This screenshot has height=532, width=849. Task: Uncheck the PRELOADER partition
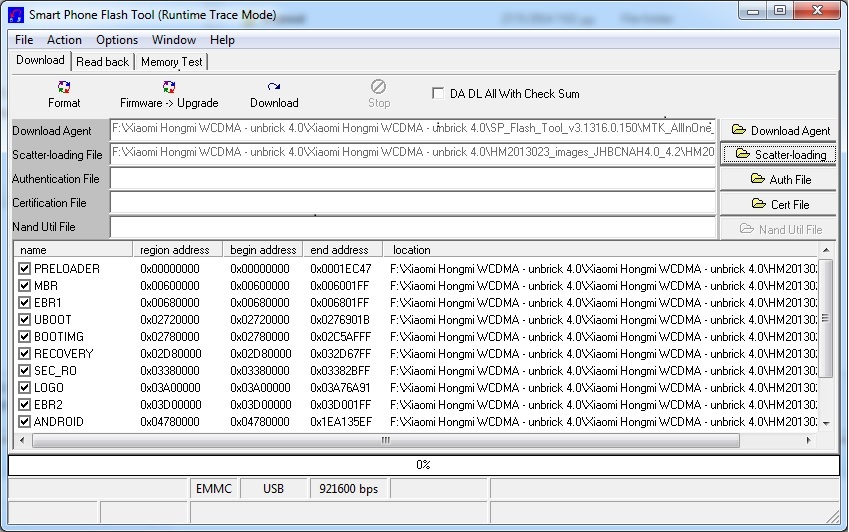(25, 269)
